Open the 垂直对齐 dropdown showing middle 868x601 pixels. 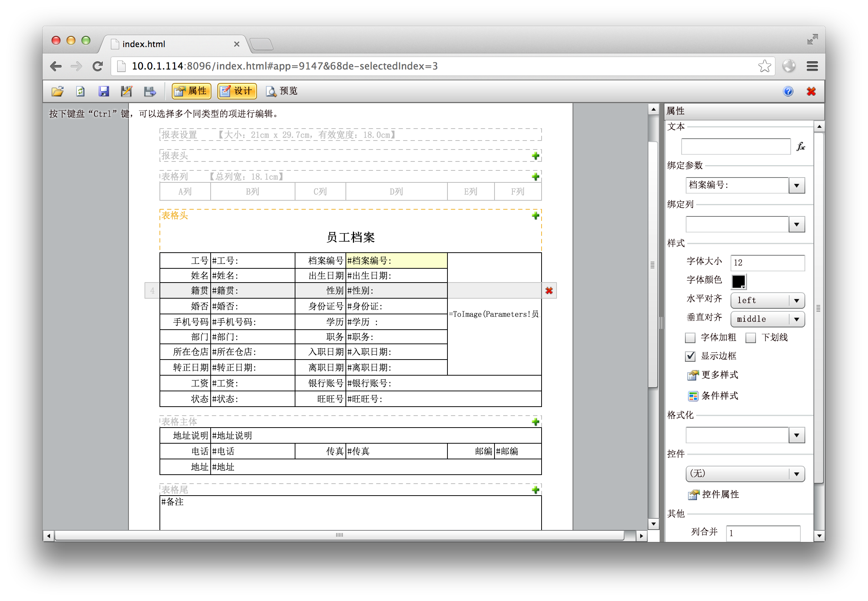pos(767,319)
